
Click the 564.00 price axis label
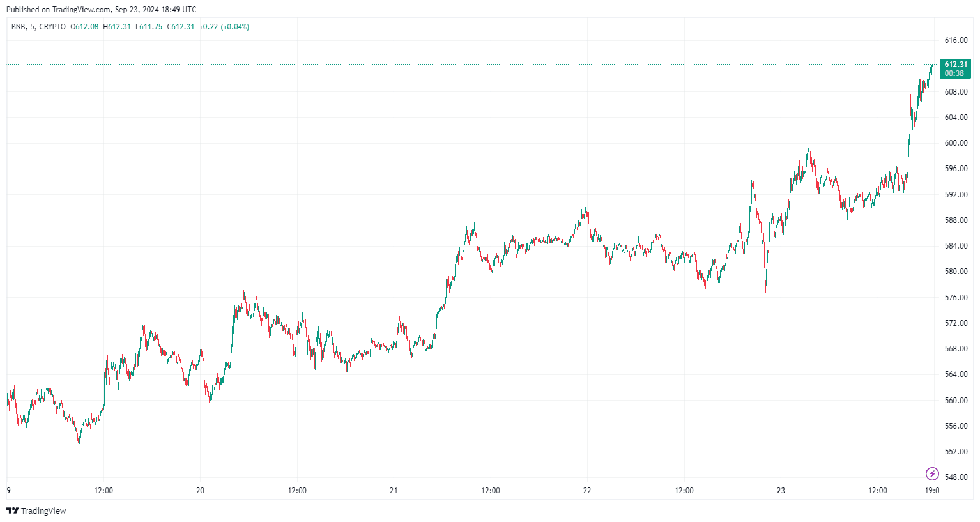956,374
